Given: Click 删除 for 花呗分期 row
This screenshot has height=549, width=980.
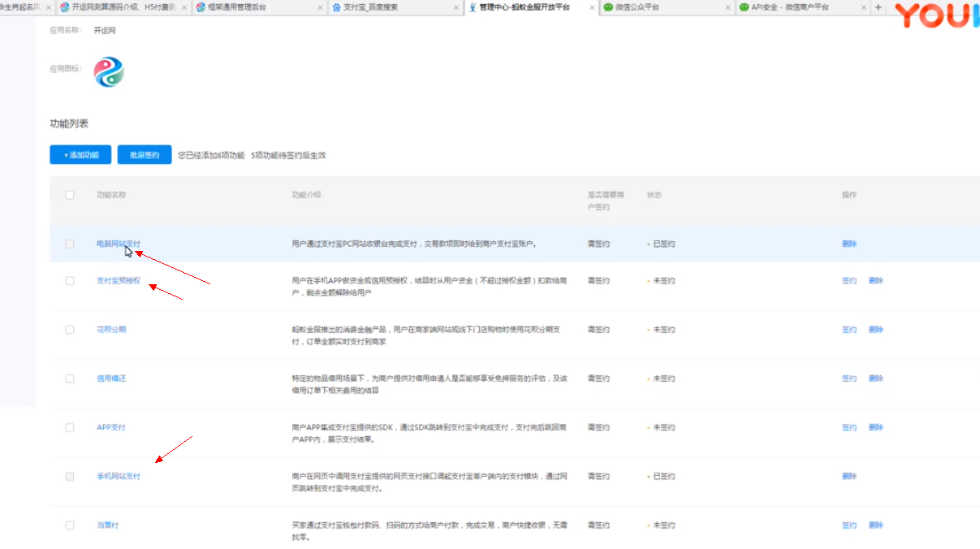Looking at the screenshot, I should (876, 330).
